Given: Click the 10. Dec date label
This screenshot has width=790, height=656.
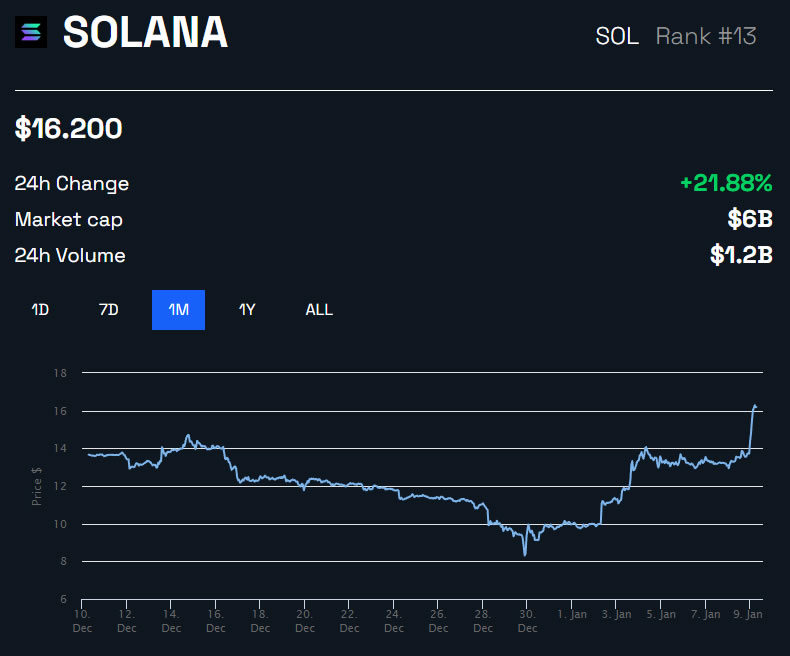Looking at the screenshot, I should pos(82,621).
